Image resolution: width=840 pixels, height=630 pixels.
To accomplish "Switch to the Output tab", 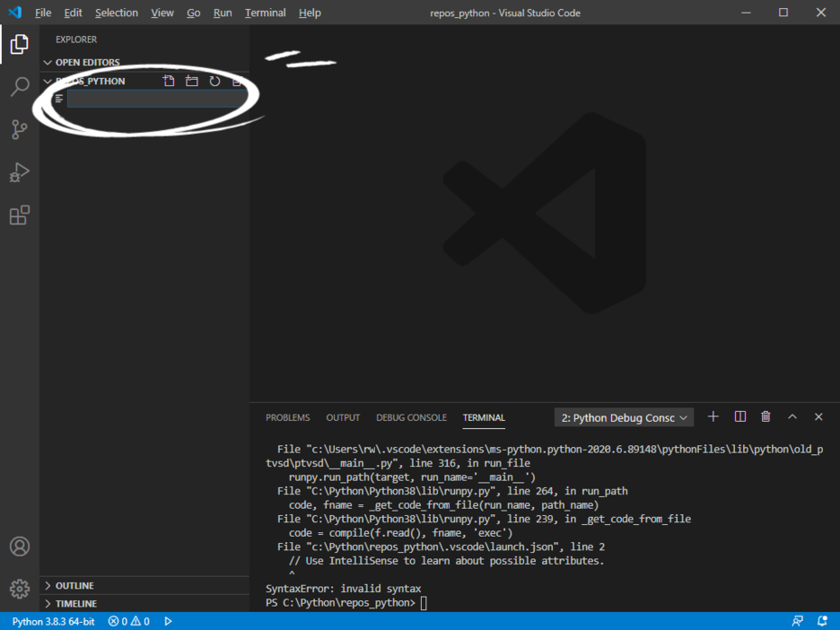I will [x=343, y=418].
